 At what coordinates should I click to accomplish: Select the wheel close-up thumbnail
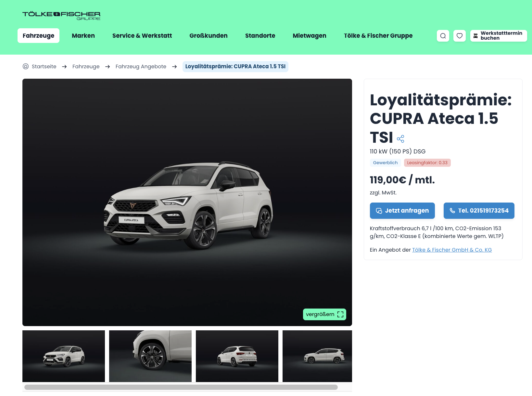pyautogui.click(x=150, y=356)
